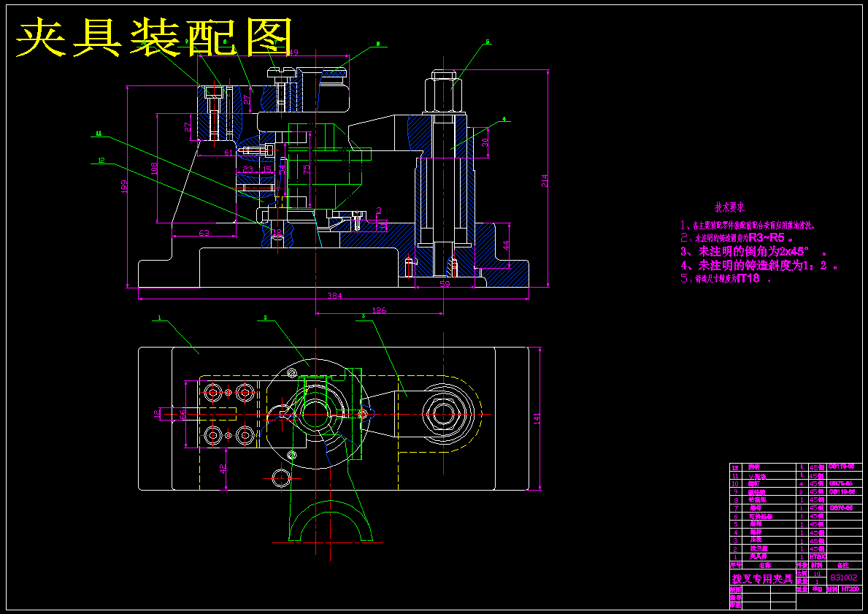Image resolution: width=868 pixels, height=614 pixels.
Task: Click the dimension value "23"
Action: tap(247, 169)
